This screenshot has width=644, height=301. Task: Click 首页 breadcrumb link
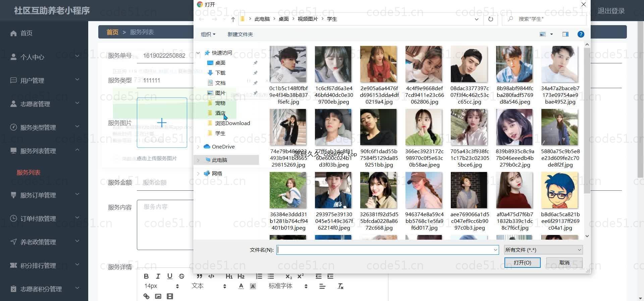click(x=112, y=32)
